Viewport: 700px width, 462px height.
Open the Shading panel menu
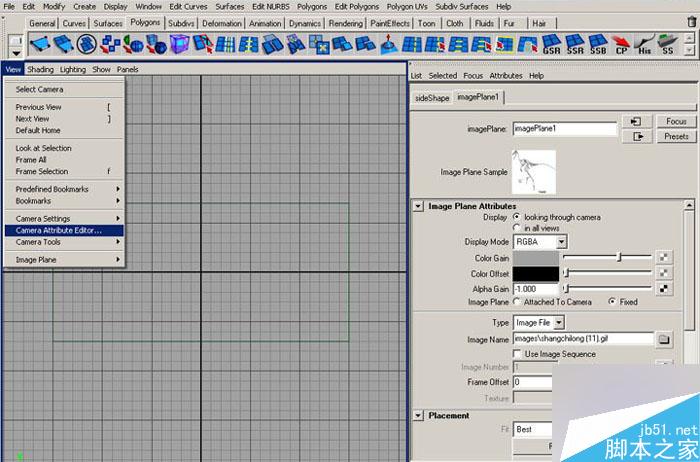(x=40, y=69)
